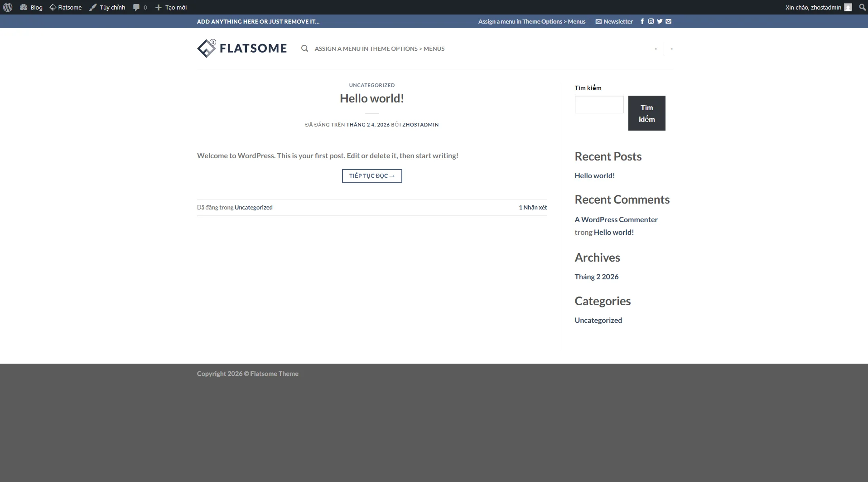Click the Flatsome site logo
This screenshot has width=868, height=482.
(x=242, y=48)
